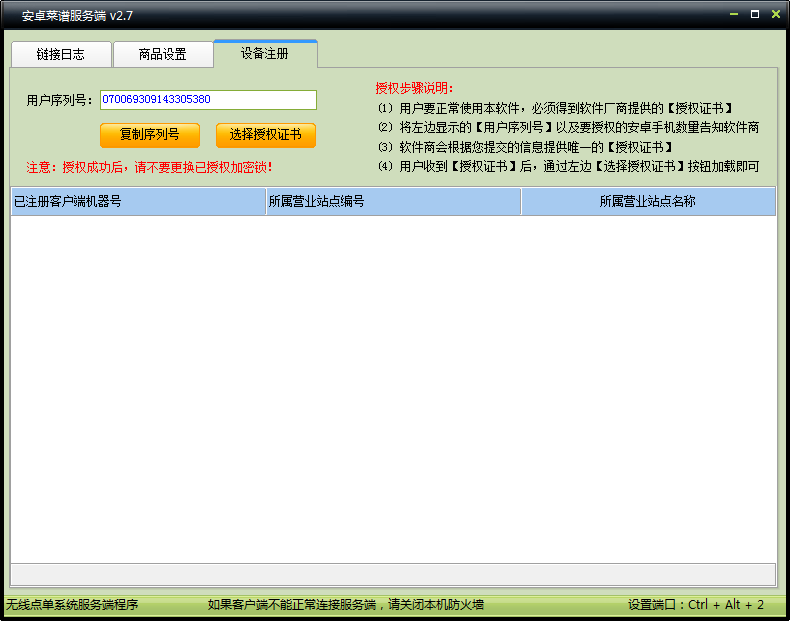Click instruction step (1) about 授权证书
The image size is (790, 621).
tap(556, 108)
